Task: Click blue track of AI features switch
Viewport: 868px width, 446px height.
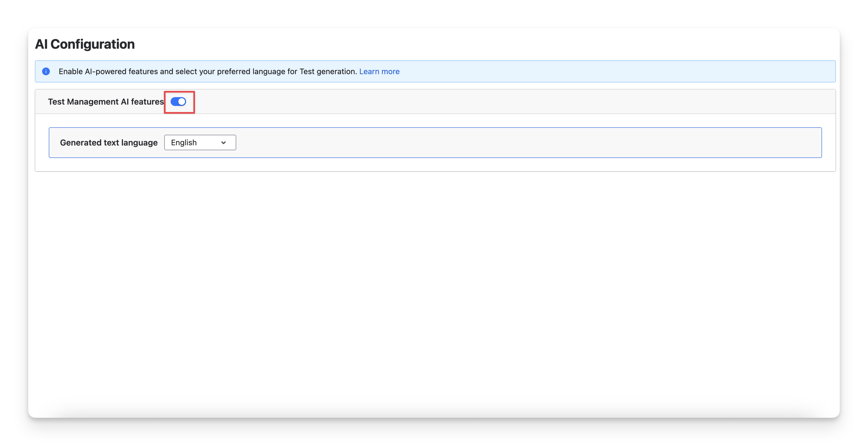Action: [x=174, y=102]
